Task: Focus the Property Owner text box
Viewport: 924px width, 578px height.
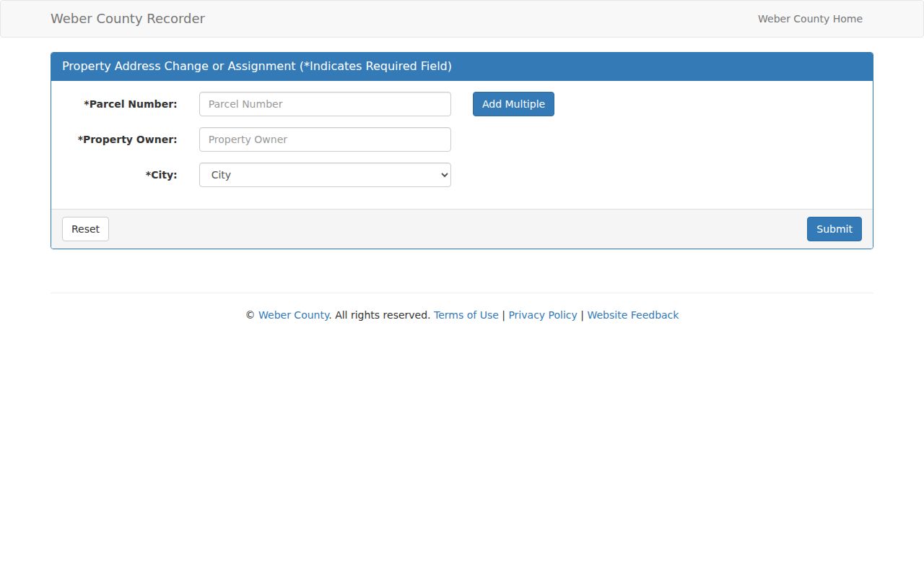Action: 325,139
